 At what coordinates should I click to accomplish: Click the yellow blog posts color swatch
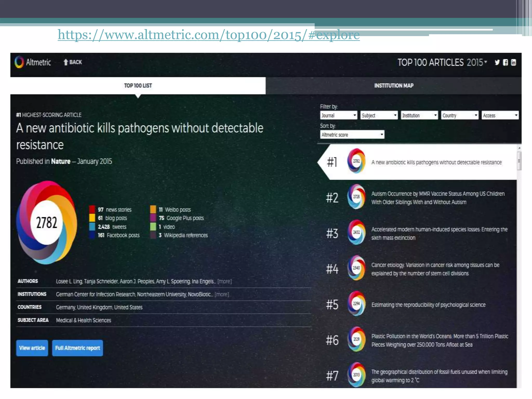click(92, 218)
